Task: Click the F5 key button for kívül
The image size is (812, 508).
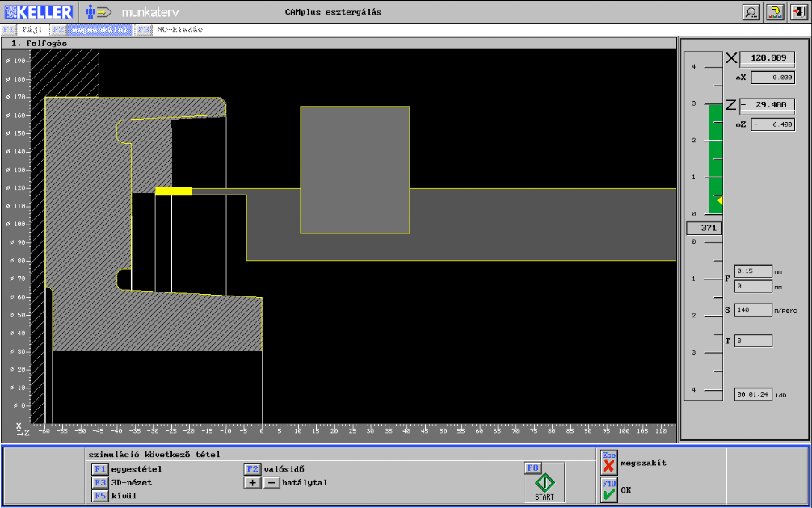Action: pyautogui.click(x=100, y=496)
